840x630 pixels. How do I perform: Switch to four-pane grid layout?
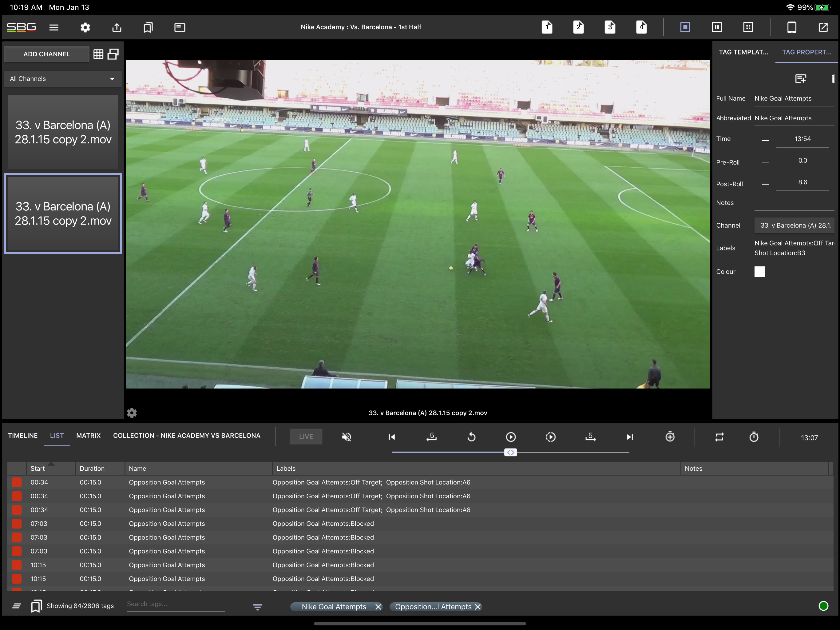[748, 27]
